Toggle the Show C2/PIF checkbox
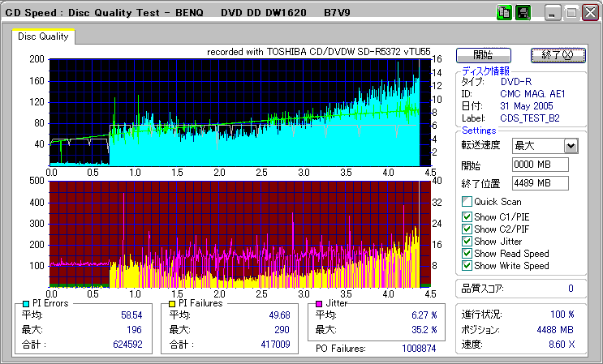 466,229
